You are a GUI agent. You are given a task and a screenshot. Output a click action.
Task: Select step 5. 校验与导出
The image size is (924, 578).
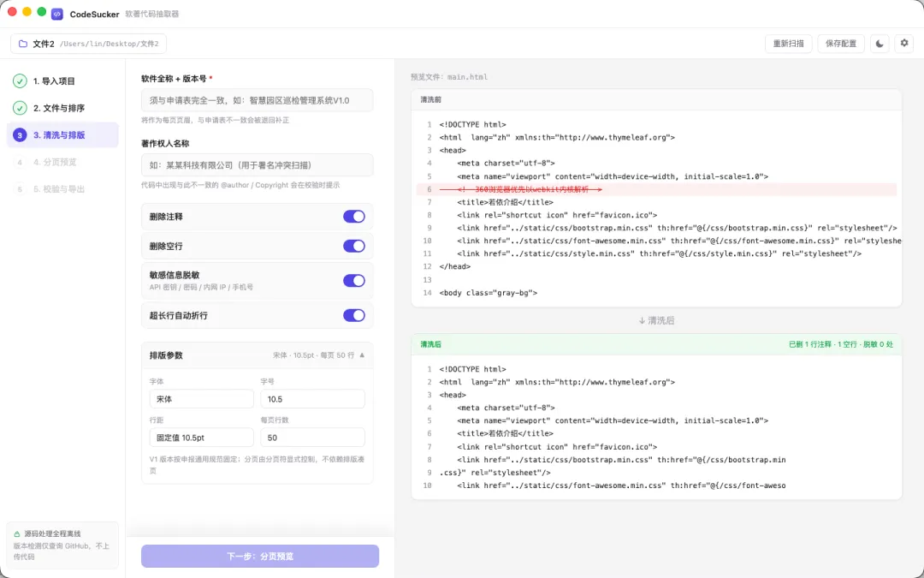(62, 189)
